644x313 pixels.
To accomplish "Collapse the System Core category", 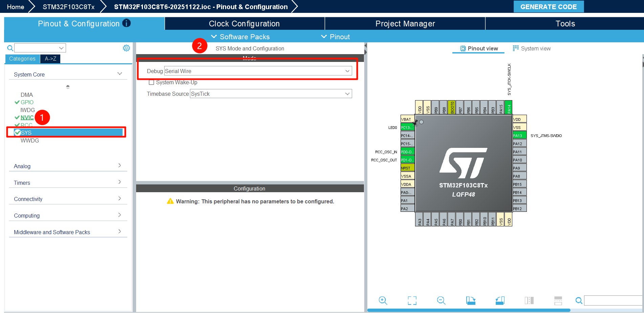I will 68,74.
